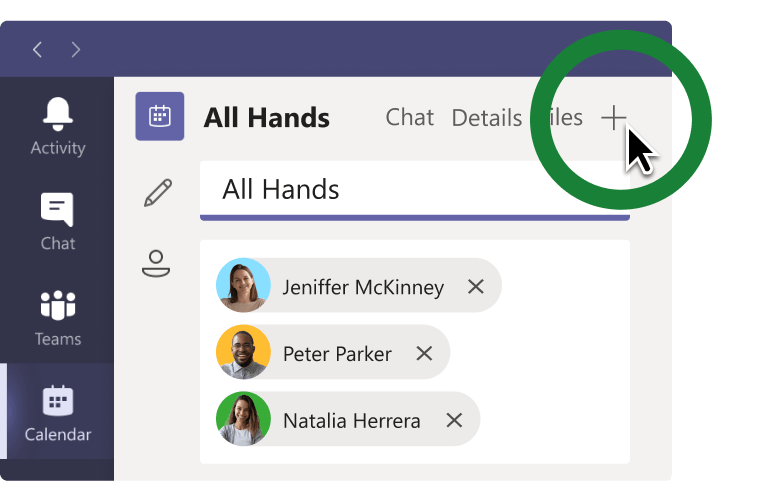Open the Activity feed

(58, 126)
